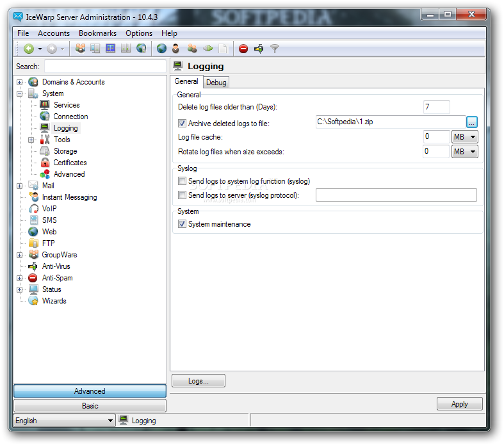Expand the Anti-Spam tree node

20,279
